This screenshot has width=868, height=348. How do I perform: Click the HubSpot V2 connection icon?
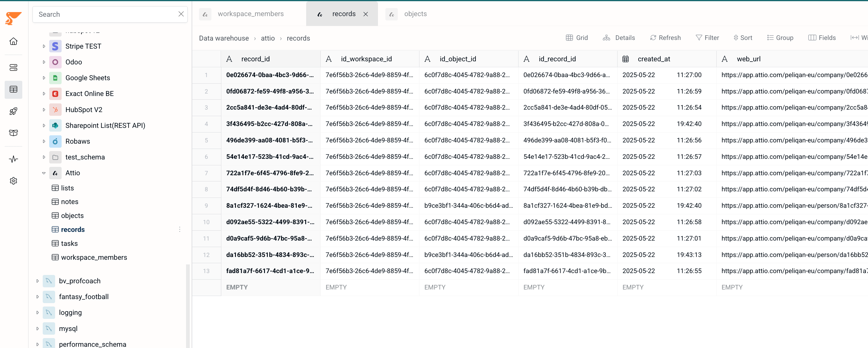pyautogui.click(x=55, y=110)
